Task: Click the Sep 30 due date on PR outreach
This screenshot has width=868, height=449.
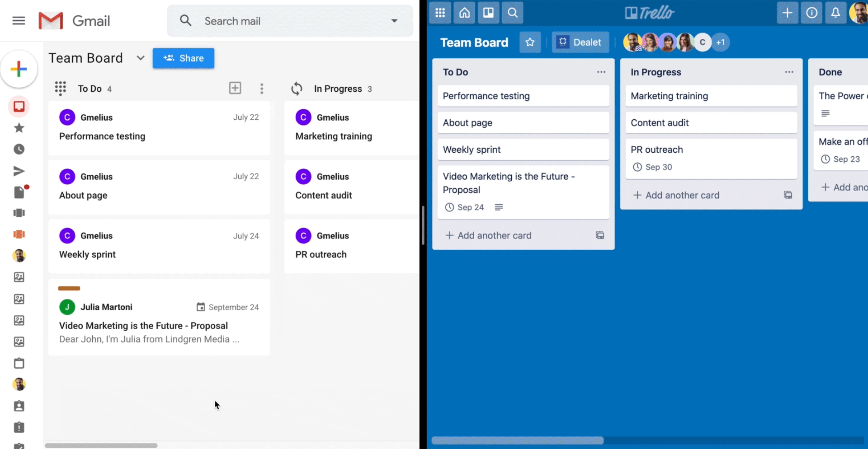Action: click(x=653, y=167)
